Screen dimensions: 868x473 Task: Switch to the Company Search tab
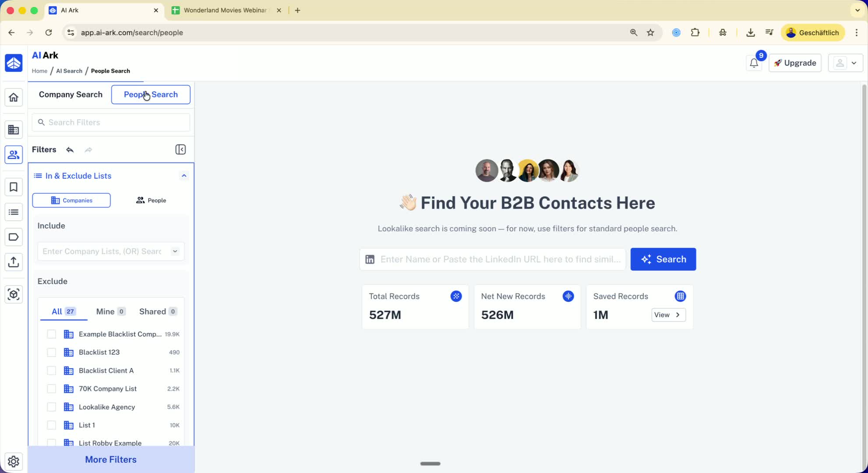[x=71, y=95]
